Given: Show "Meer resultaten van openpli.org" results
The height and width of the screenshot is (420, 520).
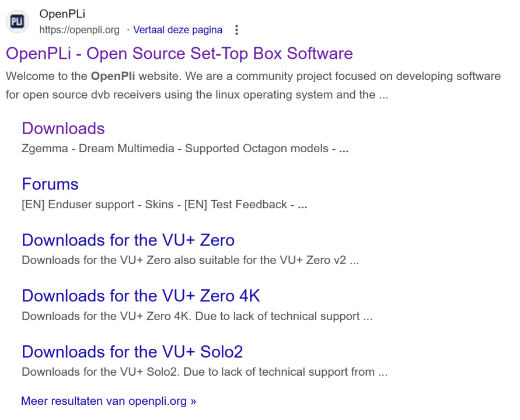Looking at the screenshot, I should (x=109, y=401).
